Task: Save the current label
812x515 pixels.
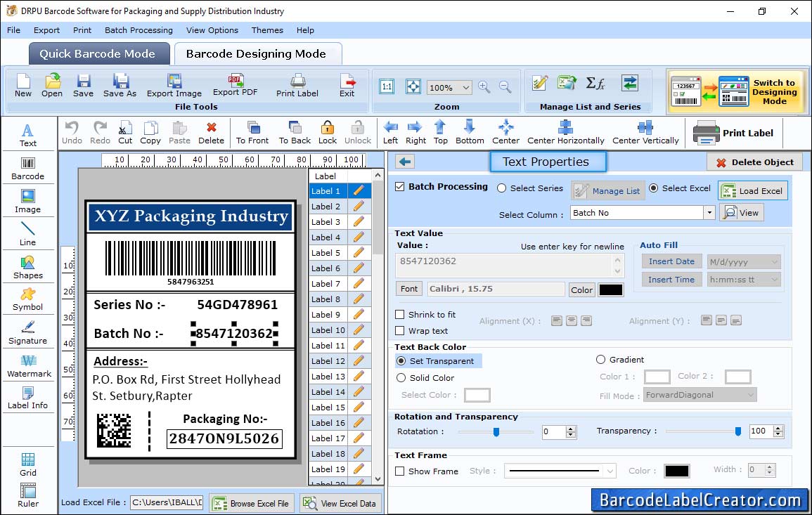Action: point(84,86)
